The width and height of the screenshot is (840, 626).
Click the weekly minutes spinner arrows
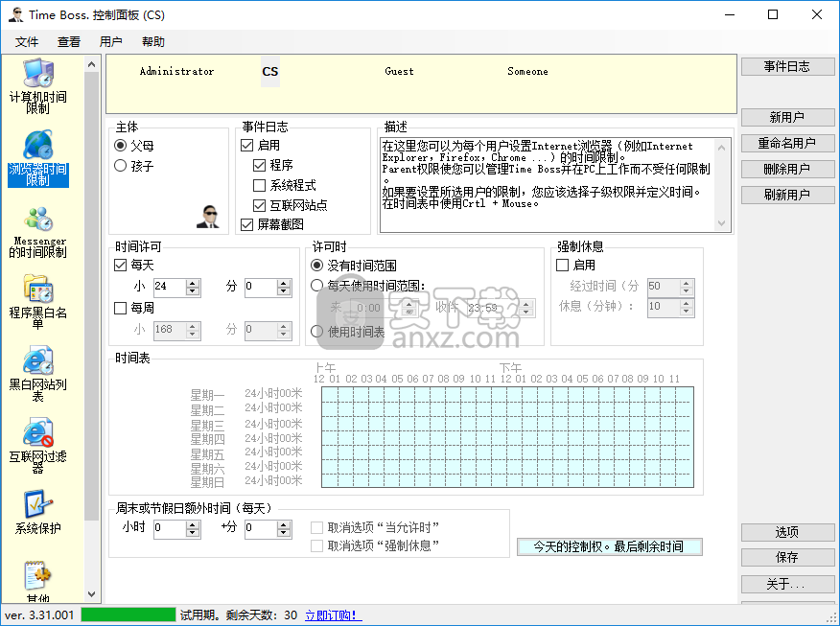coord(284,330)
